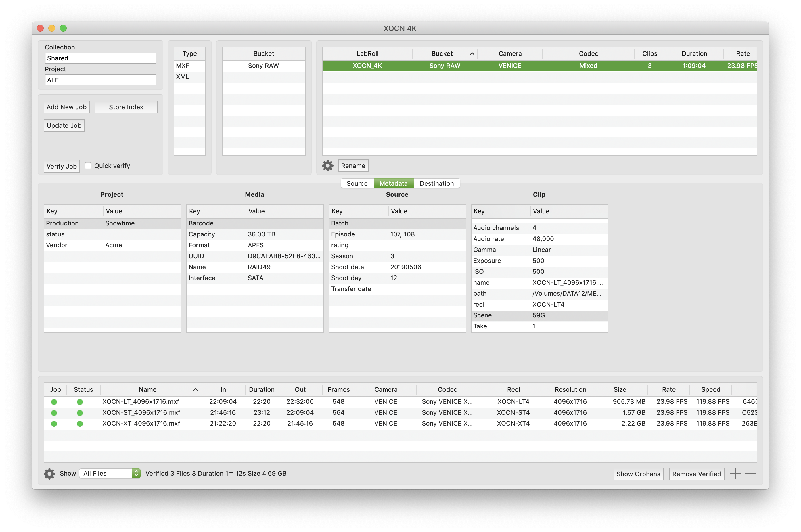Switch to the Source tab

[357, 183]
